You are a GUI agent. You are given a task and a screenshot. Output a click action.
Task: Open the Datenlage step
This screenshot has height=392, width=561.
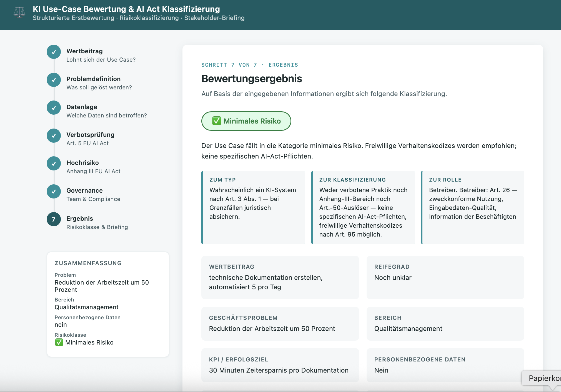click(x=82, y=107)
